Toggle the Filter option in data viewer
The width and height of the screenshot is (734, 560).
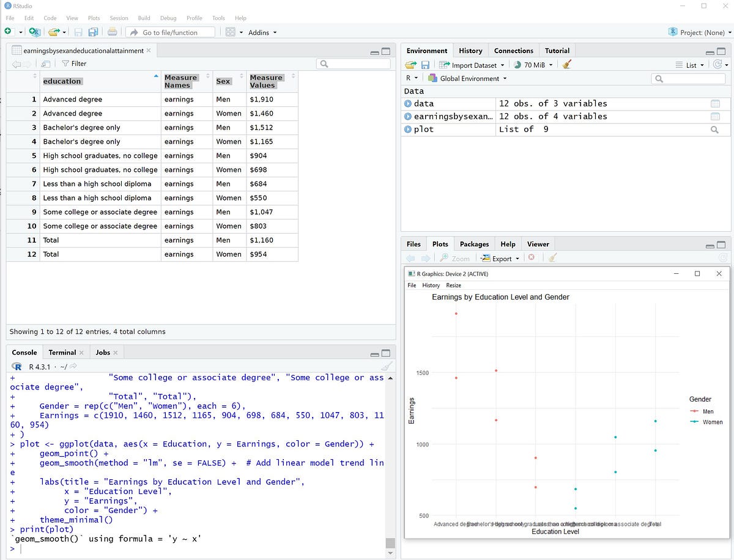[x=74, y=64]
